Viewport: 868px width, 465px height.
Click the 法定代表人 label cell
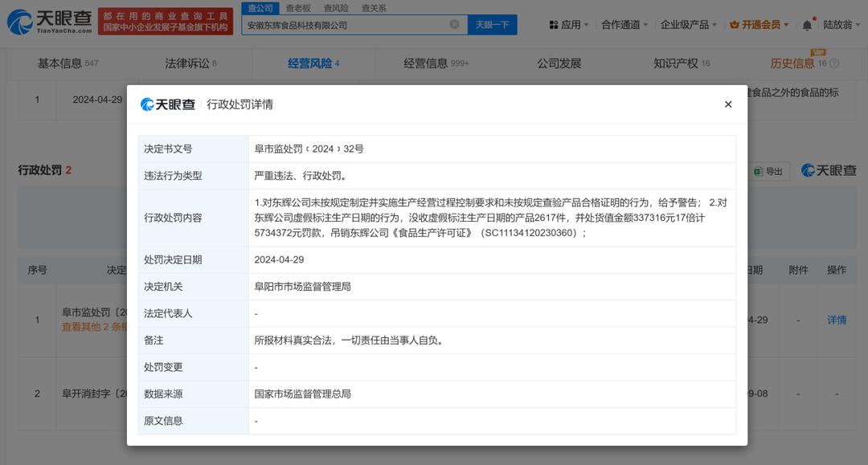point(193,313)
